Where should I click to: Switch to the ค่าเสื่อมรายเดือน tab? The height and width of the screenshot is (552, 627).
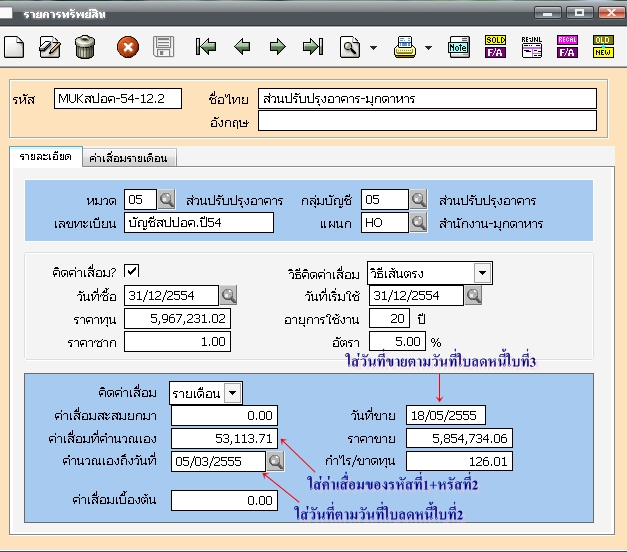click(128, 158)
